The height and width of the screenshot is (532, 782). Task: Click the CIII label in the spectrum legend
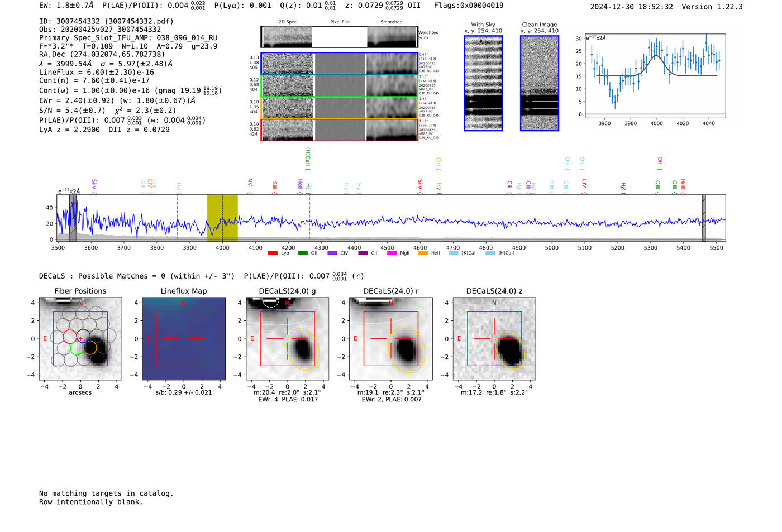click(x=375, y=253)
